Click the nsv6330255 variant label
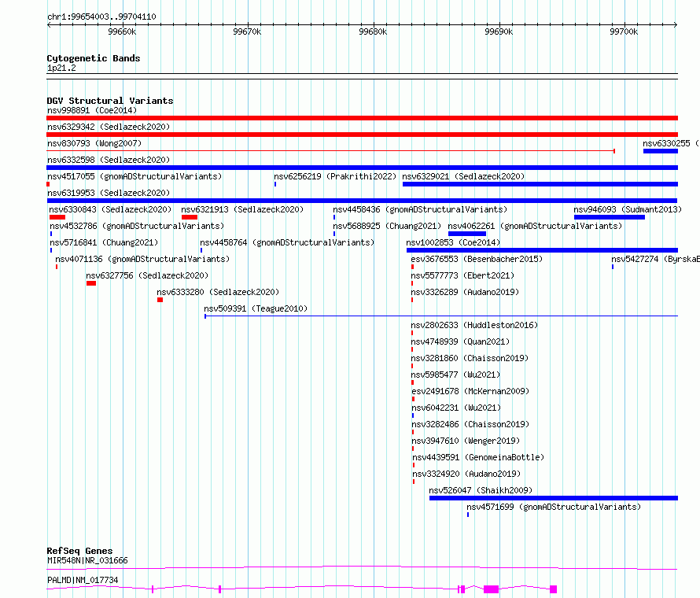The height and width of the screenshot is (598, 700). [x=671, y=143]
